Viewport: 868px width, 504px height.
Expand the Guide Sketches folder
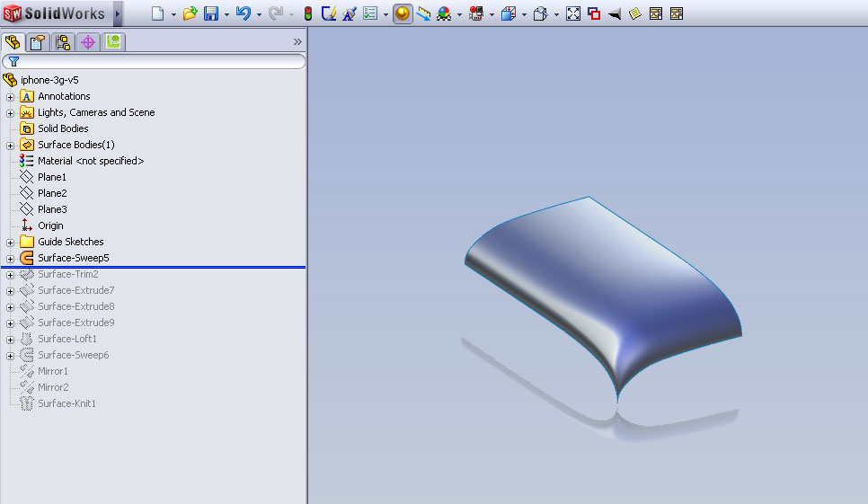coord(10,243)
